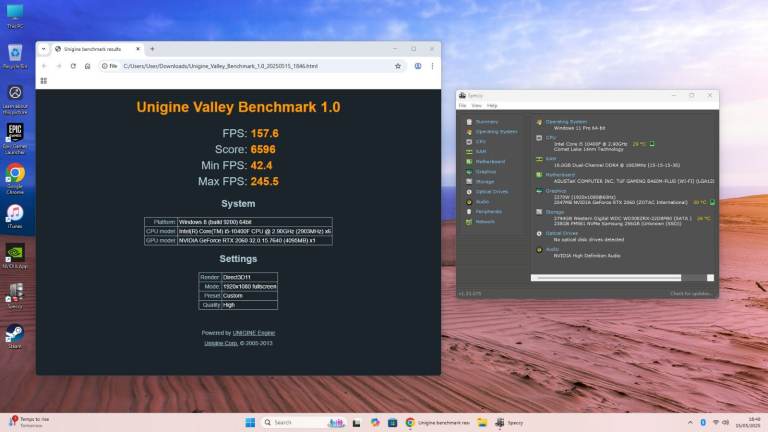Click the Max FPS value 245.5
This screenshot has height=432, width=768.
coord(264,182)
